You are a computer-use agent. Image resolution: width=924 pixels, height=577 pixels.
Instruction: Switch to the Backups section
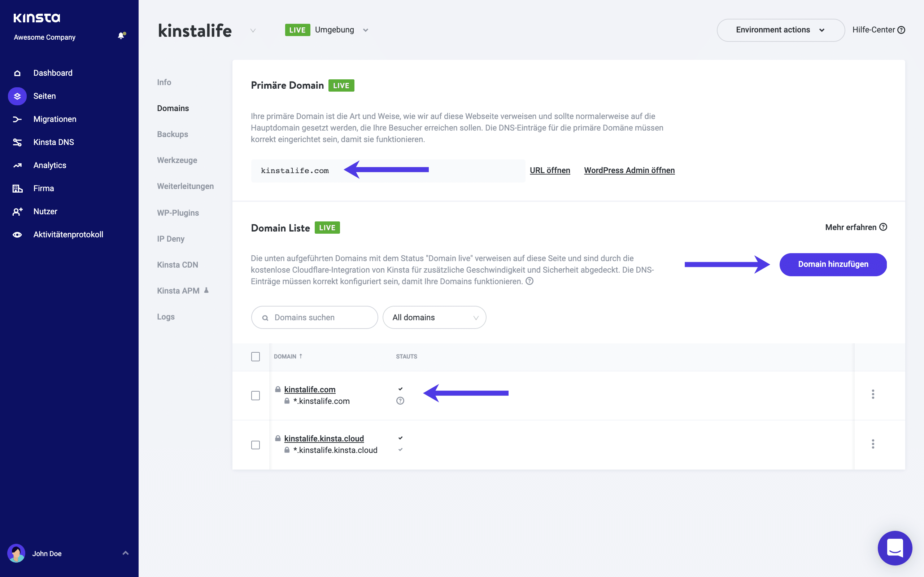coord(173,134)
